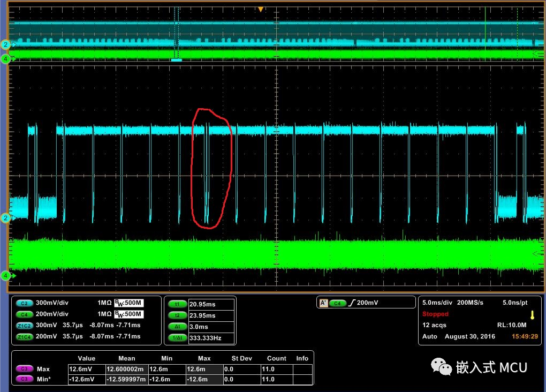The height and width of the screenshot is (392, 546).
Task: Click the t1 cursor badge
Action: (177, 304)
